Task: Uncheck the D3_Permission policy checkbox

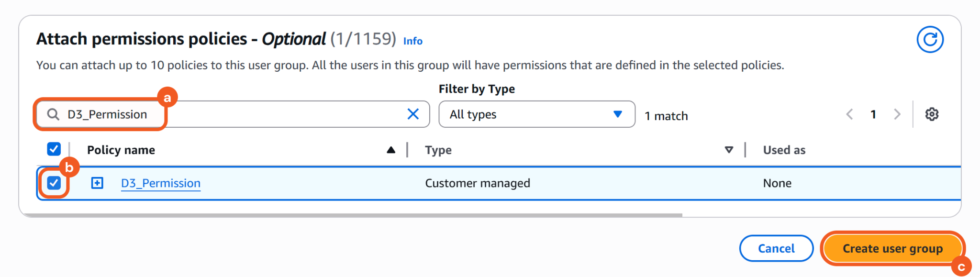Action: point(54,183)
